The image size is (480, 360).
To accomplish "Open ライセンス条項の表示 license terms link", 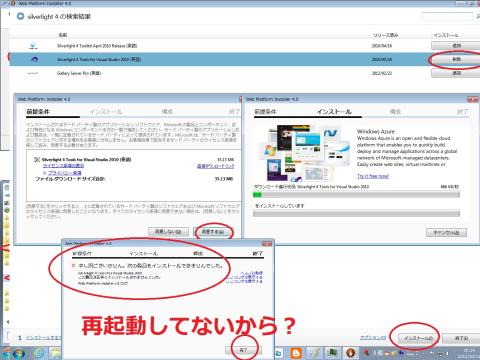I will tap(63, 166).
